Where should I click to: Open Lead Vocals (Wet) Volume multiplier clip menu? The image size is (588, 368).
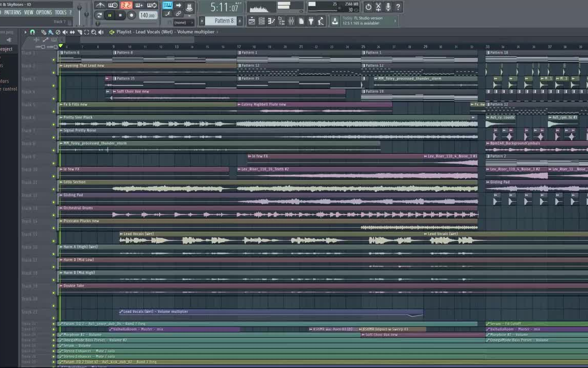tap(121, 312)
